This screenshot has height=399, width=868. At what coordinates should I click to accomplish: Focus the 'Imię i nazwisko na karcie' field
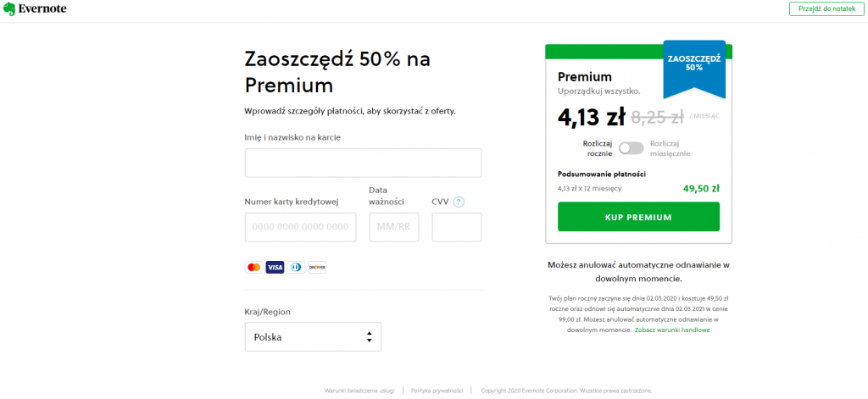363,163
